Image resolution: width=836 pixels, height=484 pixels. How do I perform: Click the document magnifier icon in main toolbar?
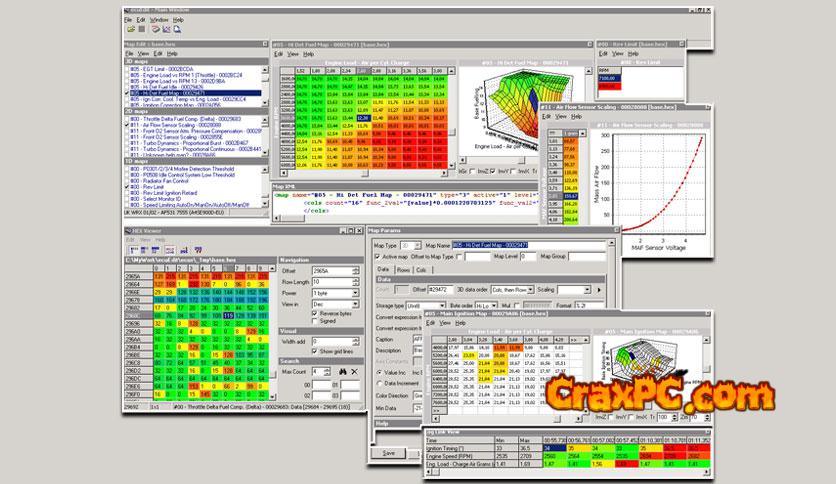177,29
